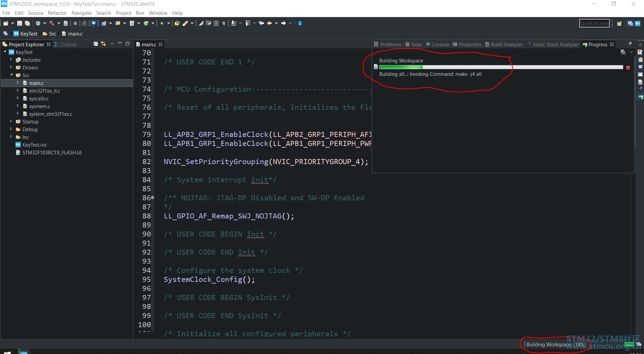The width and height of the screenshot is (644, 354).
Task: Open the File menu
Action: tap(6, 13)
